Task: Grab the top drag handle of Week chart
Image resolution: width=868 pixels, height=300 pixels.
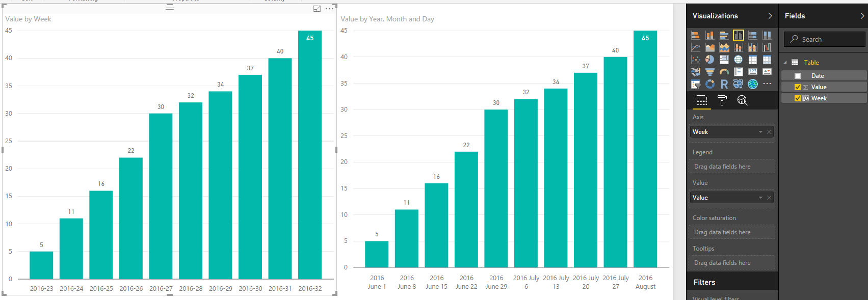Action: click(x=170, y=8)
